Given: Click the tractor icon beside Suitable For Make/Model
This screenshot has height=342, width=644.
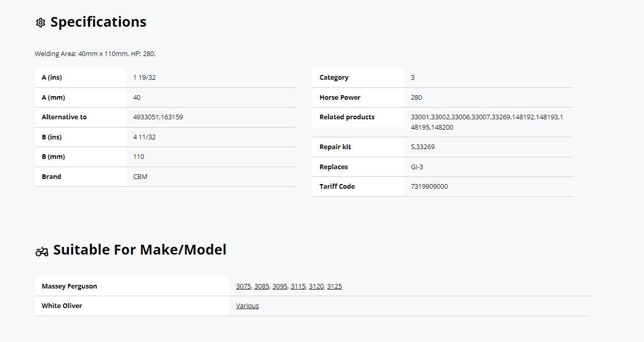Looking at the screenshot, I should click(42, 251).
